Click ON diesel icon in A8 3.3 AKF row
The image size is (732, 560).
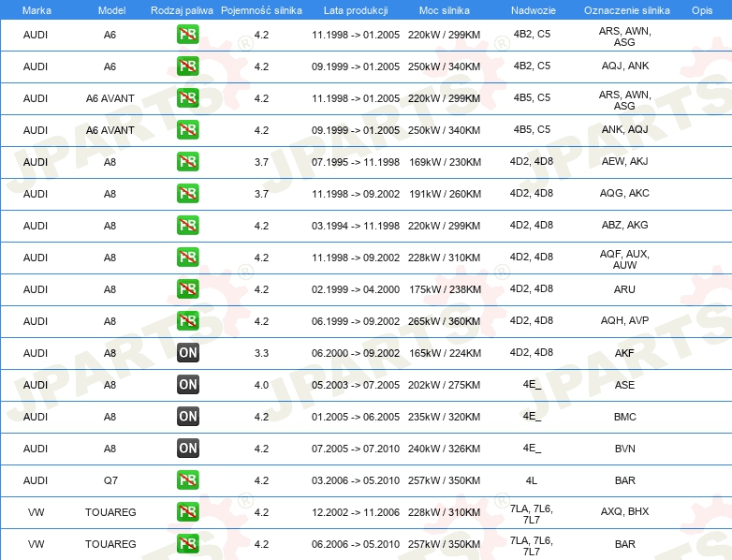tap(187, 353)
